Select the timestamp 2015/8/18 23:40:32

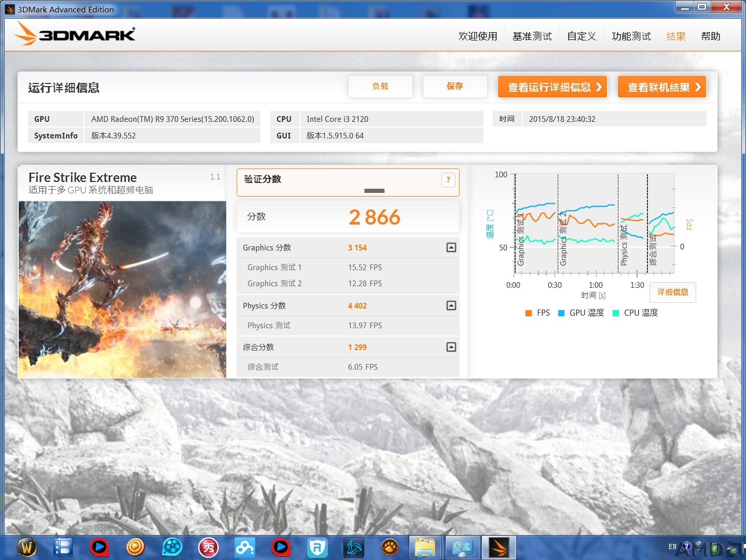click(562, 119)
